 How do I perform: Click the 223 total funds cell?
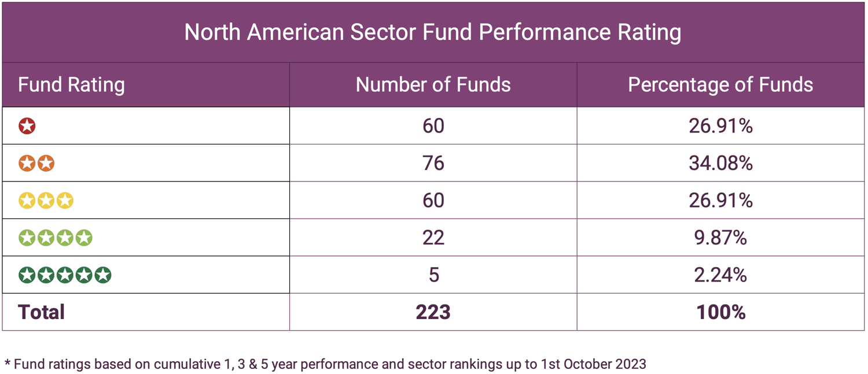pyautogui.click(x=433, y=312)
